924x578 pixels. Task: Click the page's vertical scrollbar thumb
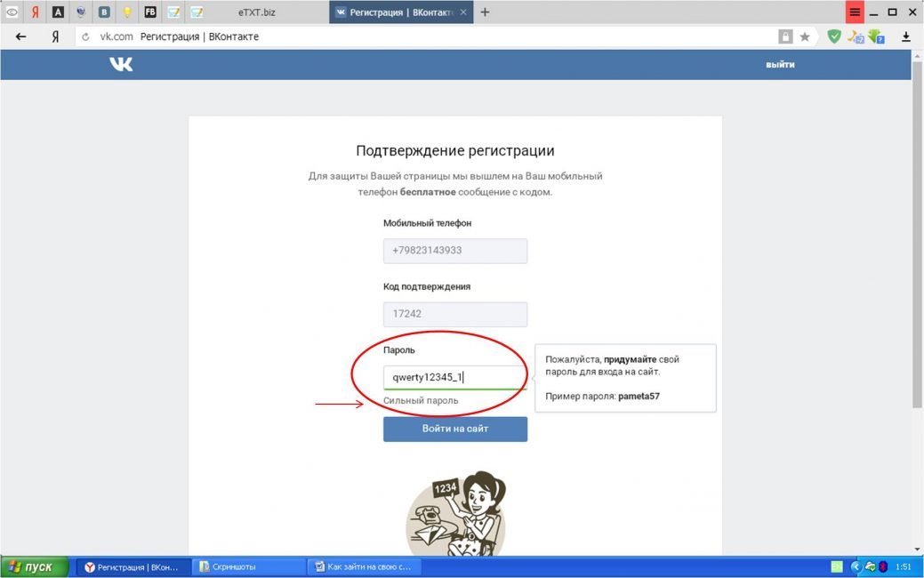coord(917,233)
